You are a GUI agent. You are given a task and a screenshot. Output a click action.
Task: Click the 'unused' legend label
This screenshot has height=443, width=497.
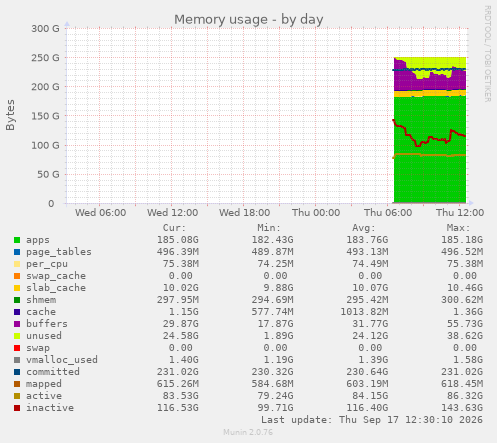pos(44,336)
